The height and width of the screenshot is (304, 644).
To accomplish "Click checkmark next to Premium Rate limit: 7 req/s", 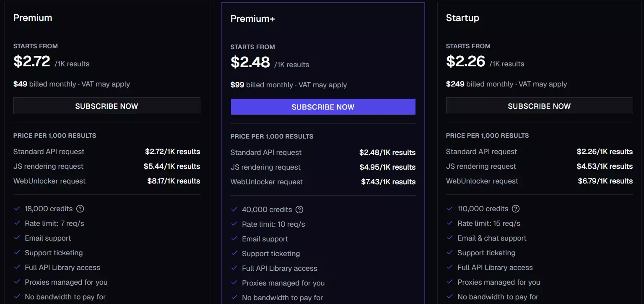I will (17, 223).
